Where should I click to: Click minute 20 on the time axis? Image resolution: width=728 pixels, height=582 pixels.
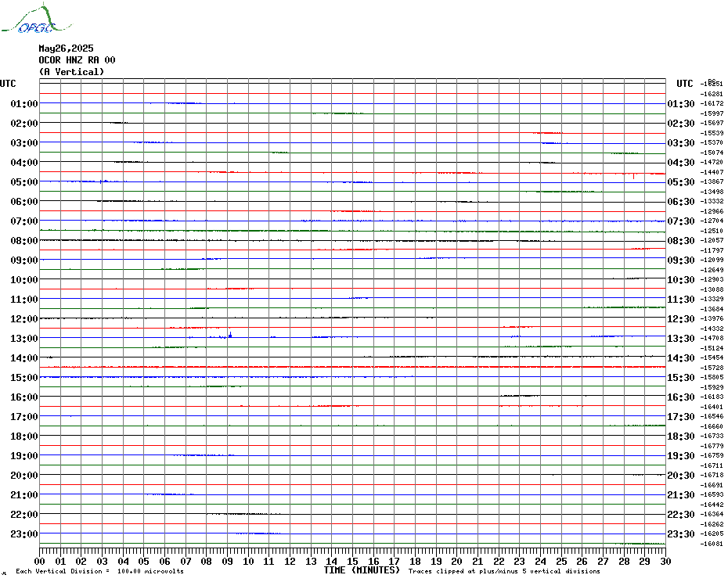tap(457, 561)
